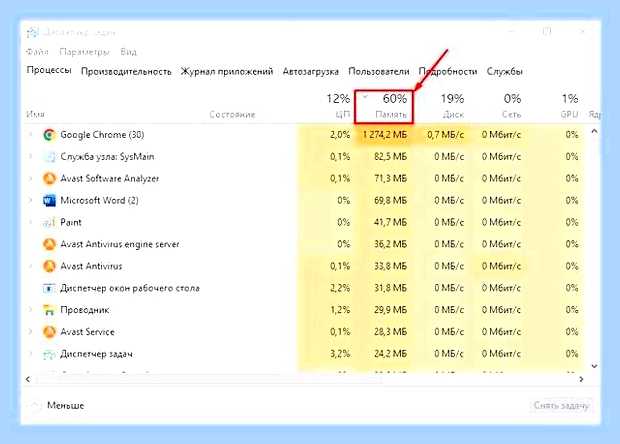The width and height of the screenshot is (620, 444).
Task: Click the Avast Software Analyzer icon
Action: (x=49, y=179)
